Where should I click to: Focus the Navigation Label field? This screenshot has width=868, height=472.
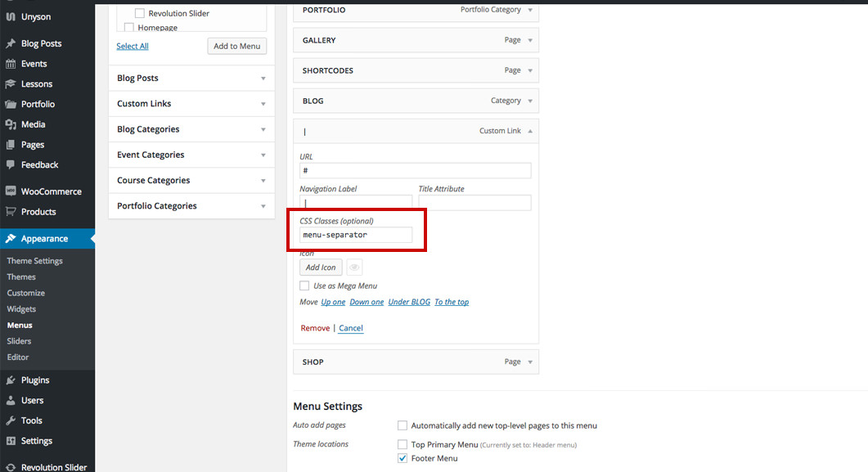pos(356,203)
